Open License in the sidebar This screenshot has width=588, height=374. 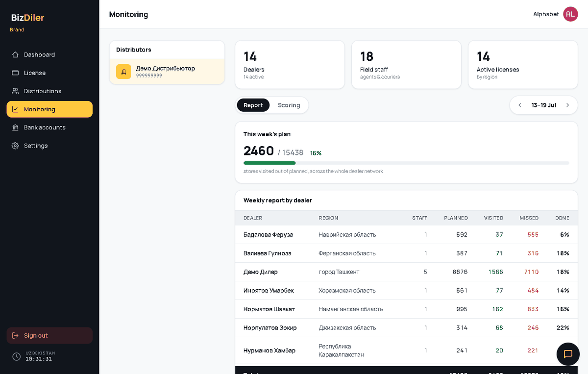[x=49, y=73]
